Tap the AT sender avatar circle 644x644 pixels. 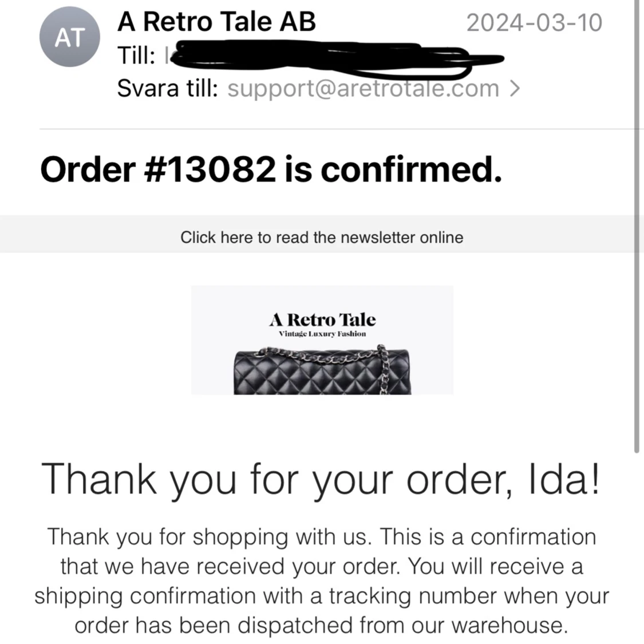[x=69, y=38]
